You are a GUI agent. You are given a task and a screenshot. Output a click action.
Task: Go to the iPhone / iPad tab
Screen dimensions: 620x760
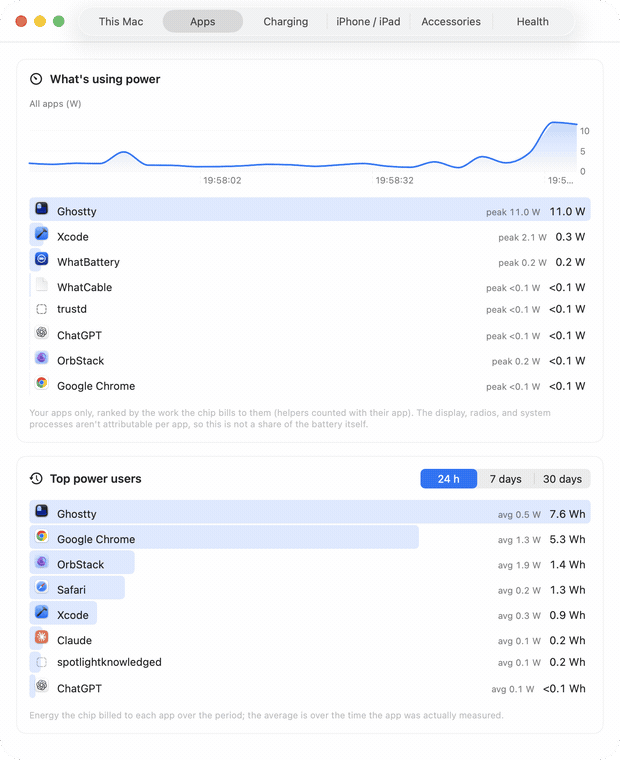coord(368,22)
